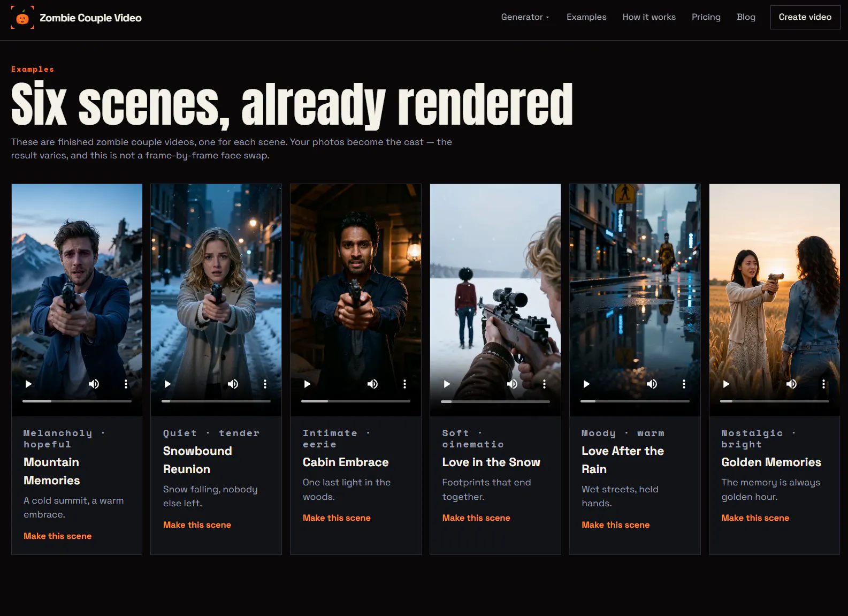Open more options on Mountain Memories video

point(126,384)
